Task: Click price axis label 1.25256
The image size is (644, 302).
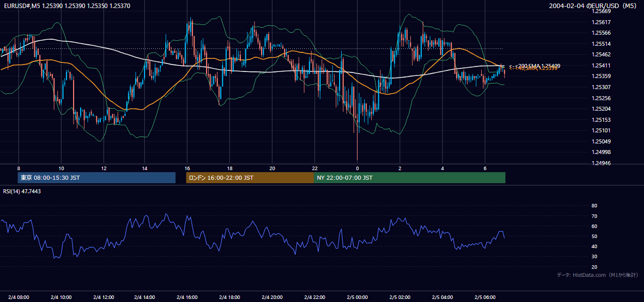Action: pos(601,98)
